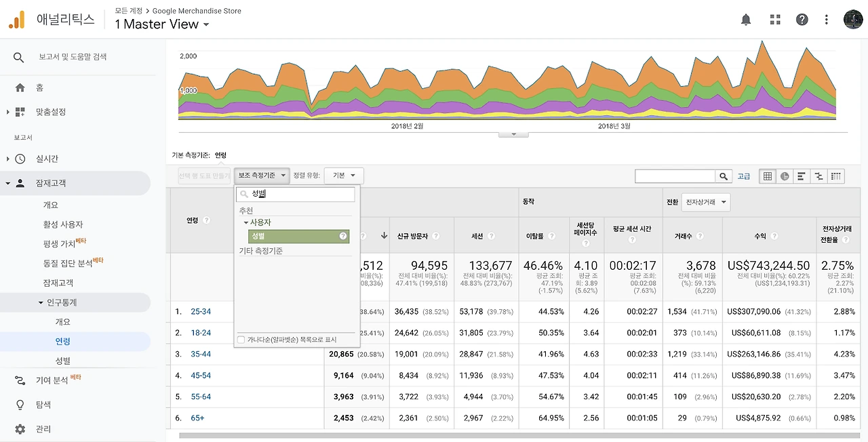
Task: Click the table search input field
Action: point(675,176)
